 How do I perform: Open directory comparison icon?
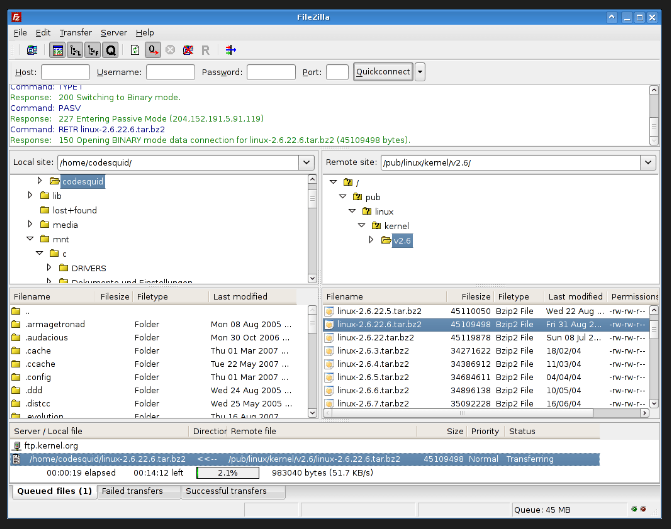tap(231, 51)
